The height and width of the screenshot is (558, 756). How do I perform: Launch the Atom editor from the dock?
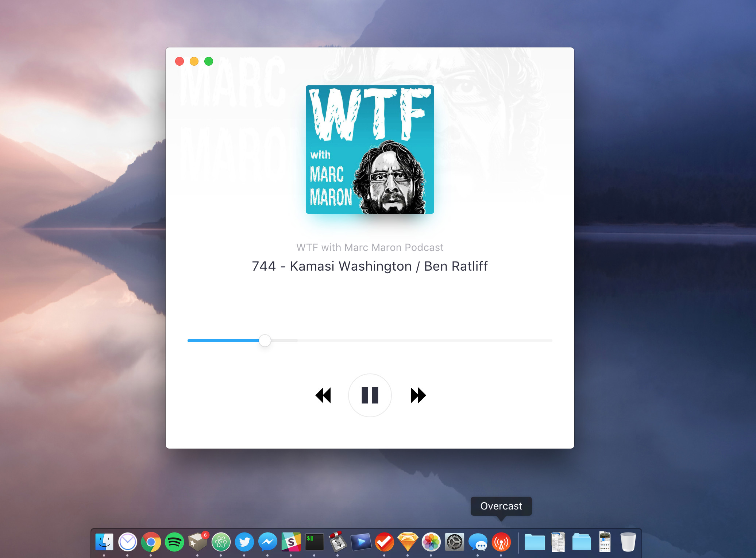tap(221, 542)
